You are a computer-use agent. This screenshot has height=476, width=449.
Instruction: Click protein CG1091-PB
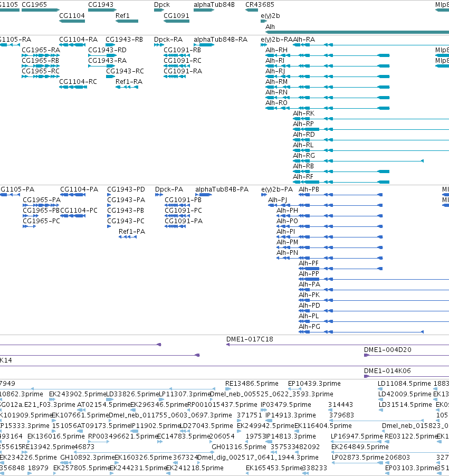(177, 205)
